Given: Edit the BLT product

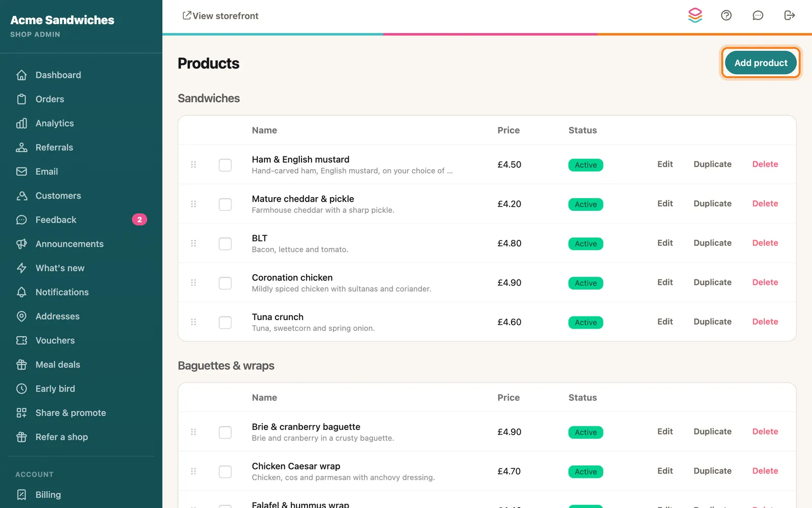Looking at the screenshot, I should [x=665, y=243].
